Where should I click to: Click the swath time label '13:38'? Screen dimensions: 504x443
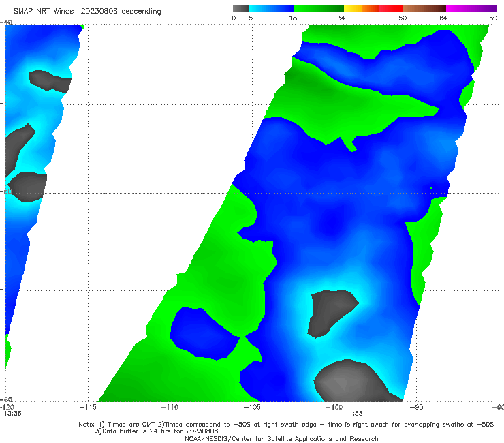(12, 414)
